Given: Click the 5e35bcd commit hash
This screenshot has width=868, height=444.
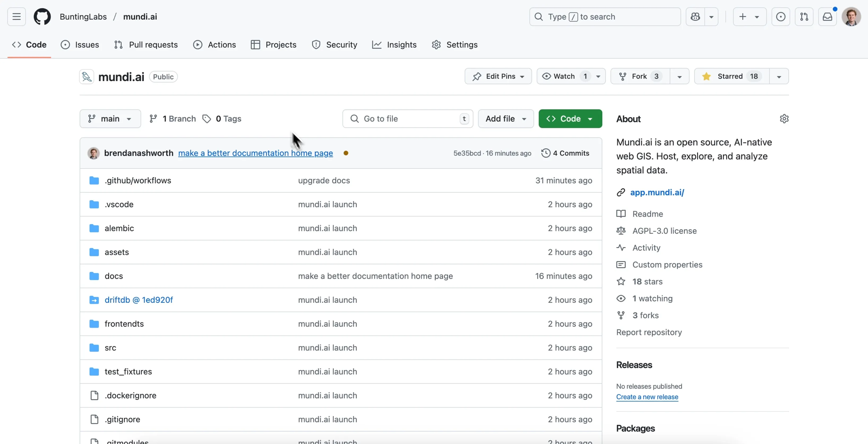Looking at the screenshot, I should [x=467, y=153].
